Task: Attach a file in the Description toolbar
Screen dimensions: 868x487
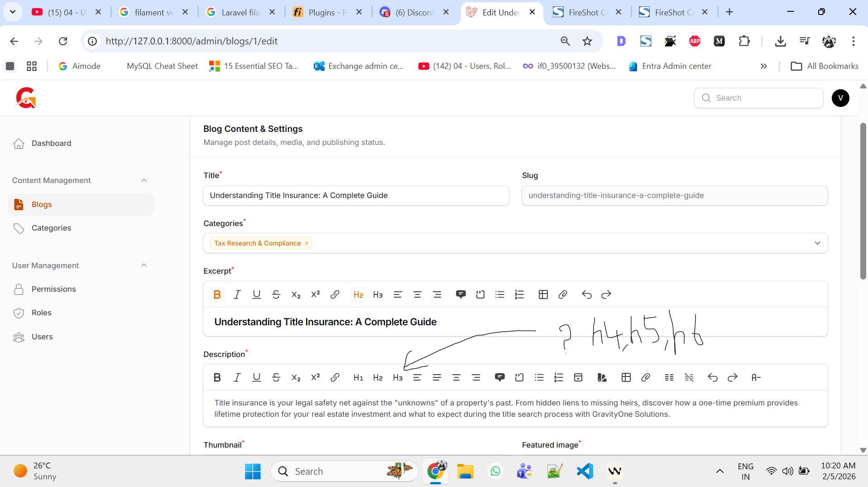Action: (x=646, y=377)
